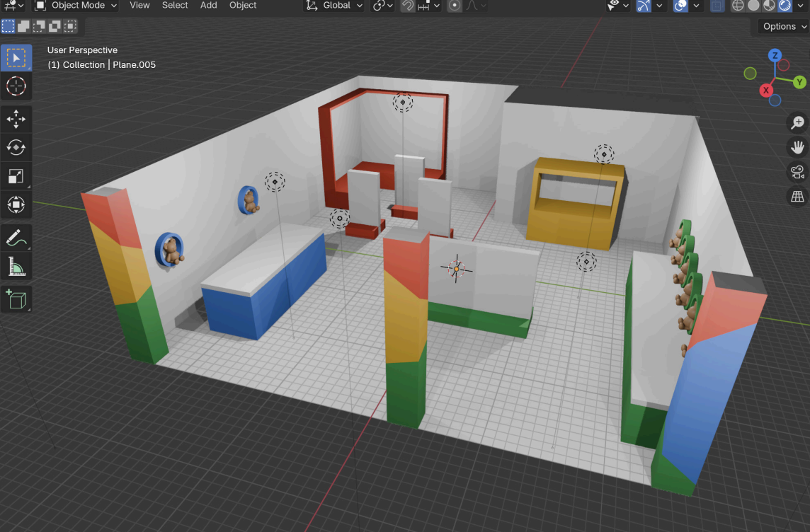This screenshot has height=532, width=810.
Task: Open the View menu
Action: (x=139, y=5)
